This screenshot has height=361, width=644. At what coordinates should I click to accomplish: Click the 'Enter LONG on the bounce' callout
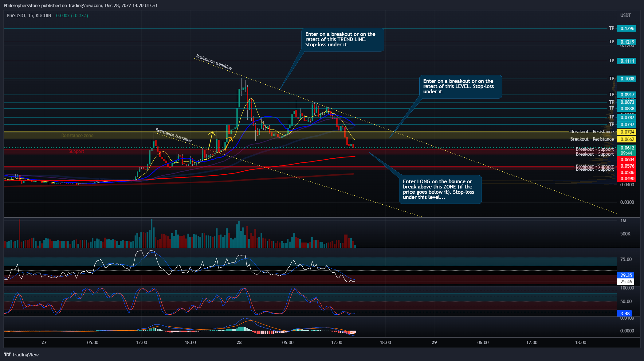(x=440, y=189)
